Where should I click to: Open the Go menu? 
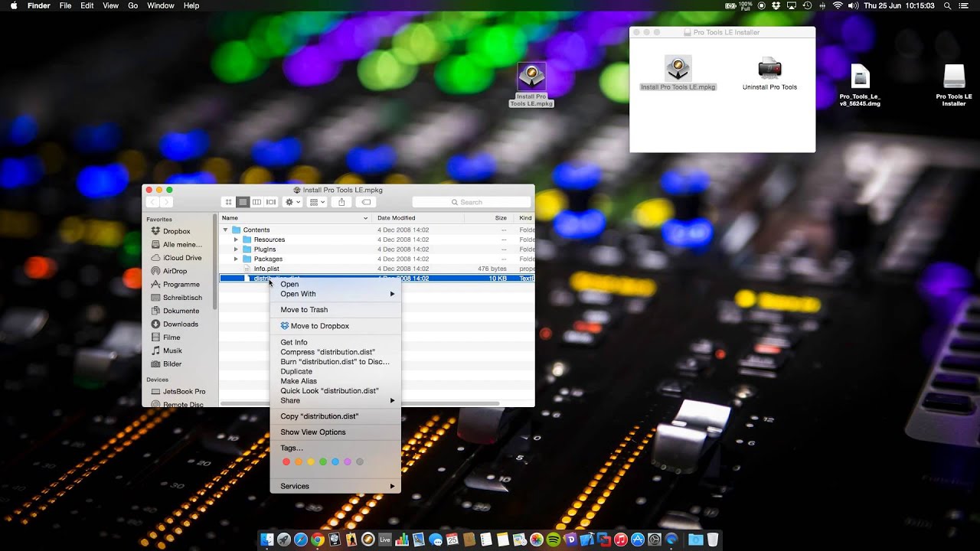[133, 5]
